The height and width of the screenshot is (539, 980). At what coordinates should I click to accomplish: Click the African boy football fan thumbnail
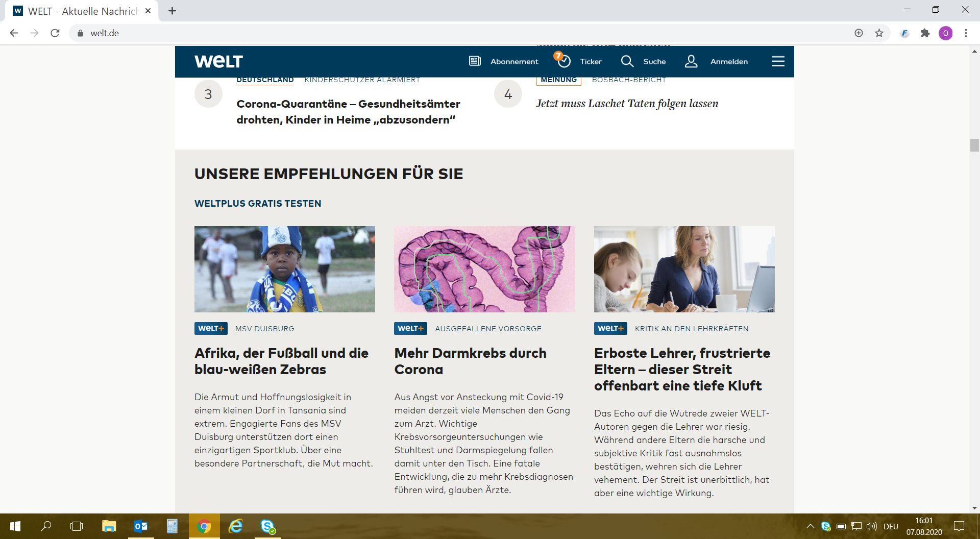(285, 269)
